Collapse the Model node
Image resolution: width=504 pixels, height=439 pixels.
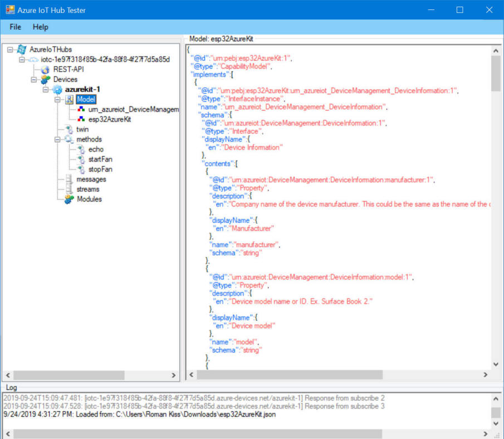pyautogui.click(x=57, y=99)
